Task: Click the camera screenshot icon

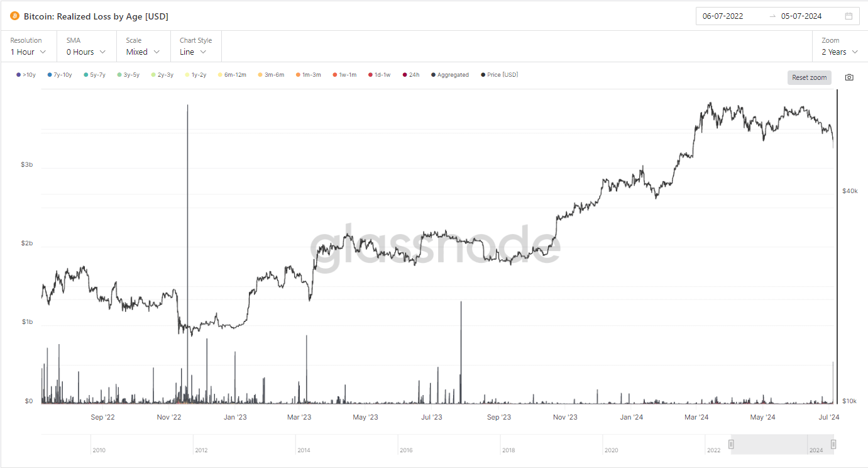Action: tap(849, 77)
